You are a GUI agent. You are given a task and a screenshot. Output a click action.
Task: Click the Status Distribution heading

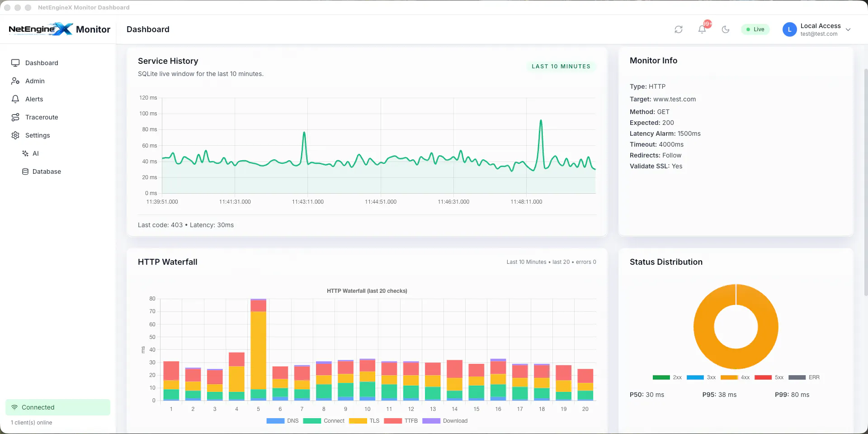(666, 262)
